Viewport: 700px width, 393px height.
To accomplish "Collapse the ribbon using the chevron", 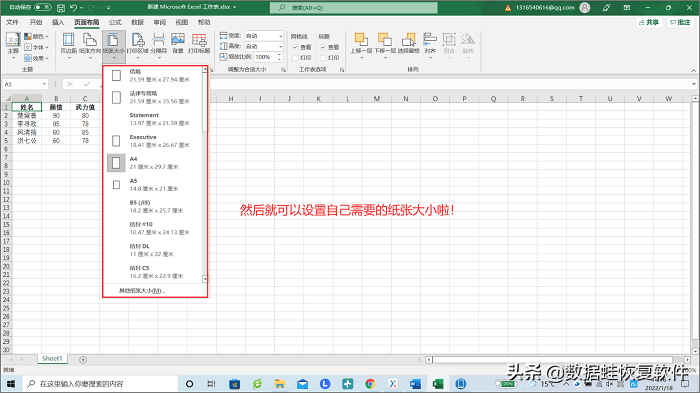I will [x=693, y=70].
